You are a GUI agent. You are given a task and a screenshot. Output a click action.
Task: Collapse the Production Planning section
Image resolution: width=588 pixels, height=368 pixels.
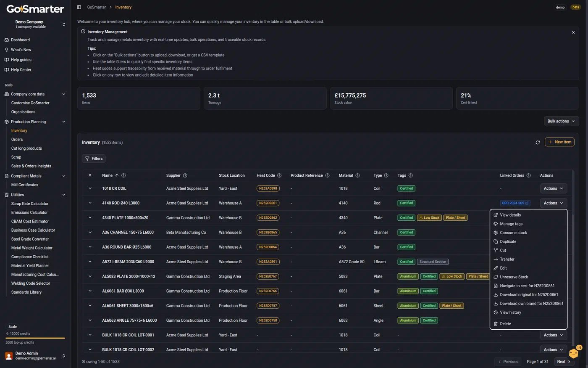[64, 122]
